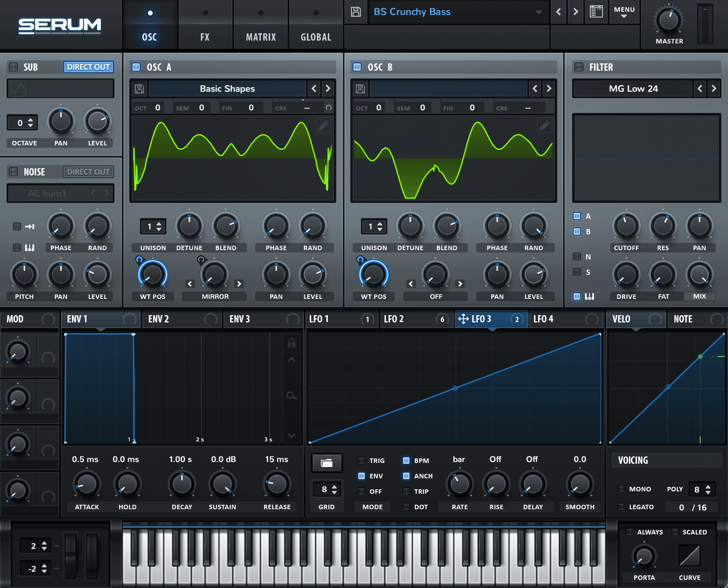Select the next OSC B warp mode

pos(460,284)
